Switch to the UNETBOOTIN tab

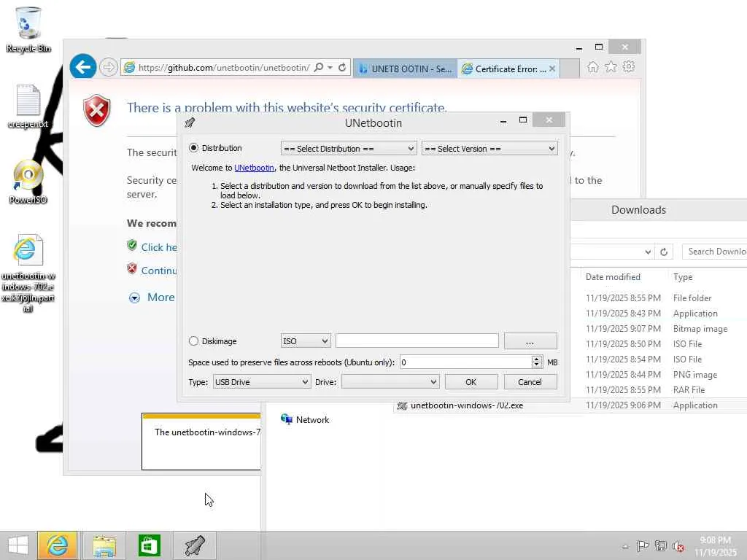[405, 69]
